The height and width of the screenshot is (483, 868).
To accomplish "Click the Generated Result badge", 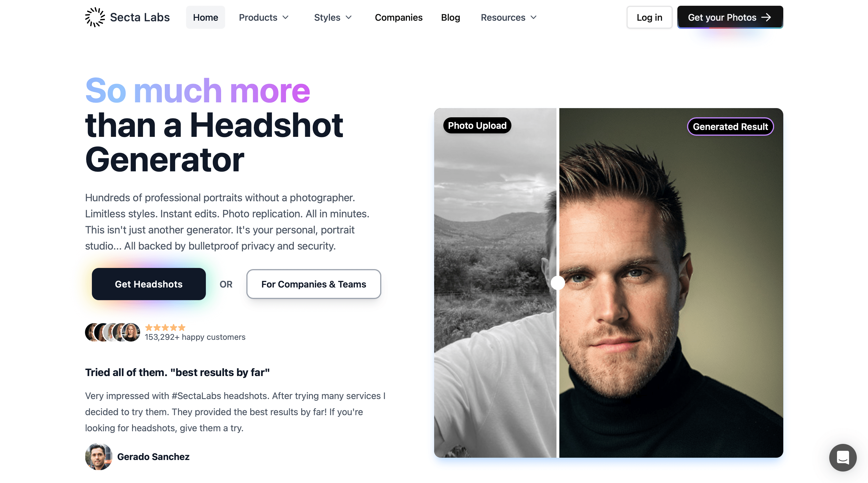I will pos(730,126).
